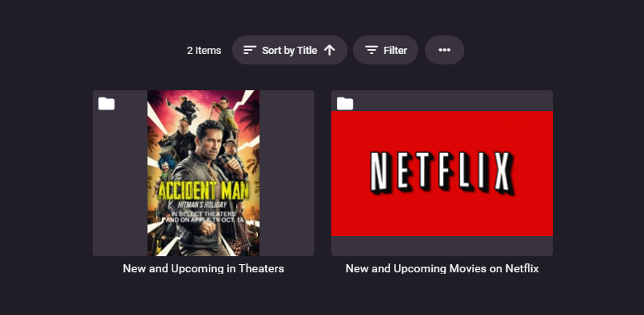
Task: Open the Accident Man poster thumbnail
Action: 203,173
